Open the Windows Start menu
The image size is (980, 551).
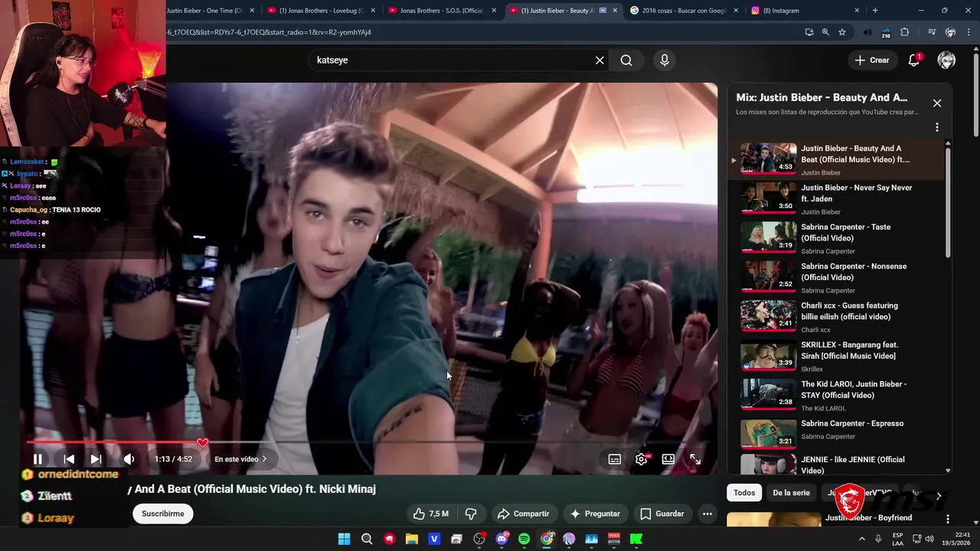pyautogui.click(x=345, y=539)
